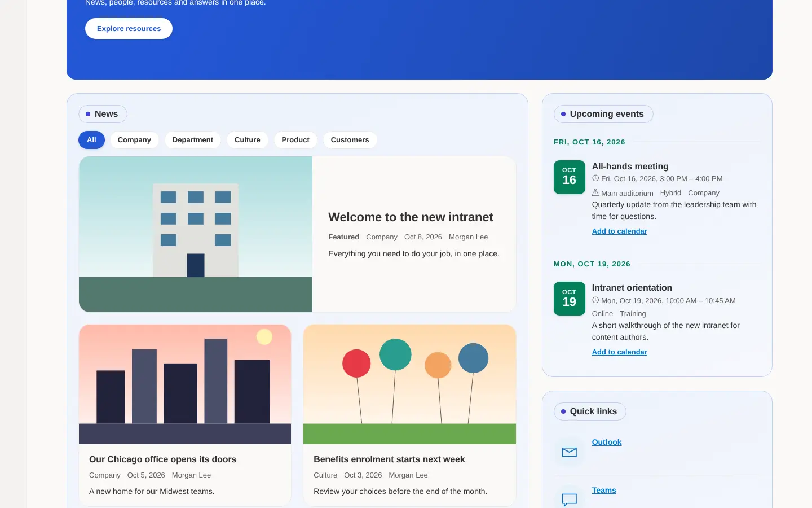Click the Explore resources button

129,29
